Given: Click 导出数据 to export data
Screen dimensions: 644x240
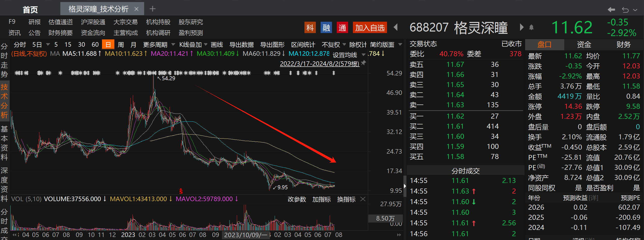Looking at the screenshot, I should tap(242, 45).
